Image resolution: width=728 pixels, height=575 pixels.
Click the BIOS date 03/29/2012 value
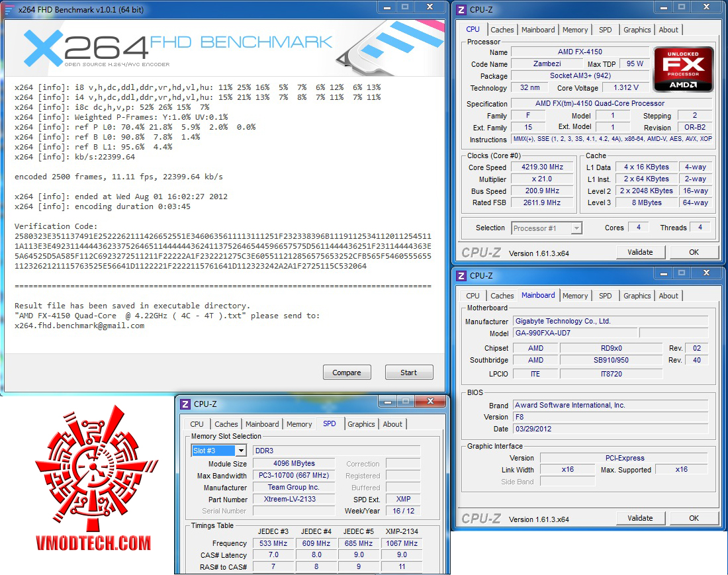(x=611, y=429)
